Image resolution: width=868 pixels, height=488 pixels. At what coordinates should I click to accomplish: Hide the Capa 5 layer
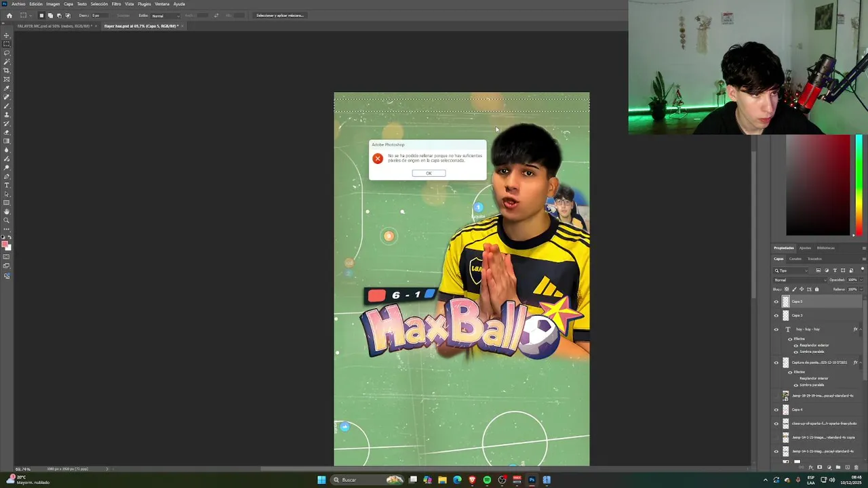776,302
